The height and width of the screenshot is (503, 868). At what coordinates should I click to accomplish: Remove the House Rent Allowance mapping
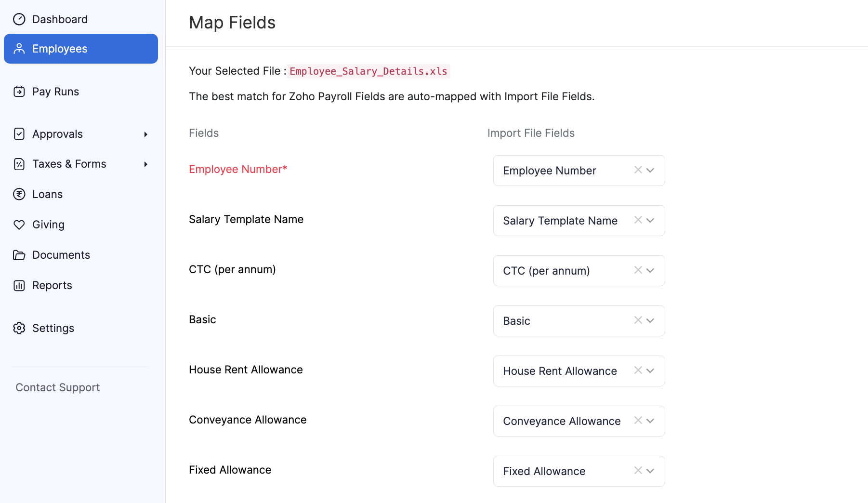coord(638,371)
